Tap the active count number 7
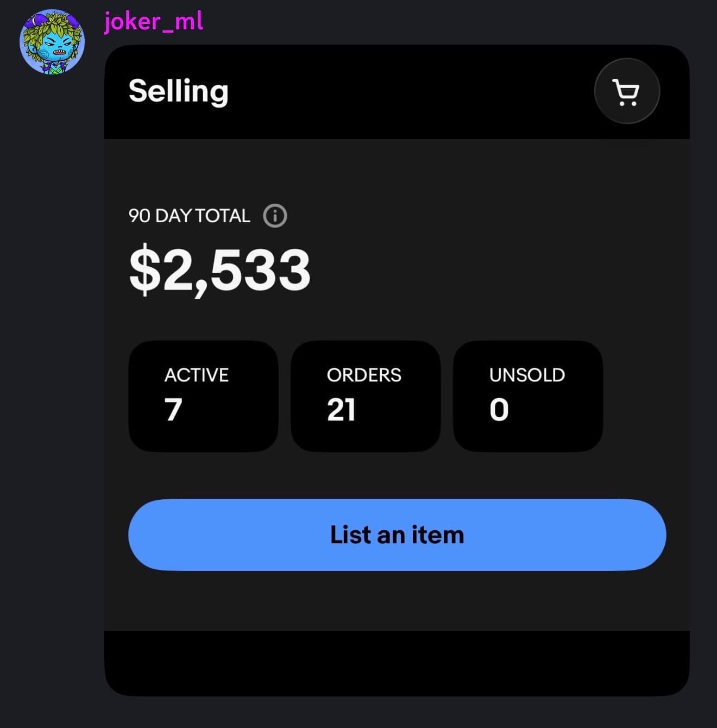The width and height of the screenshot is (717, 728). tap(173, 410)
